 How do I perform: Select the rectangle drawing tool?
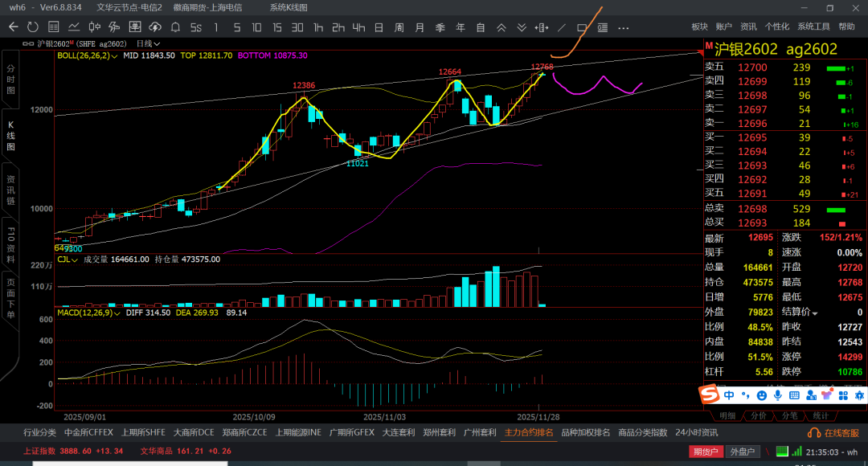pos(582,27)
